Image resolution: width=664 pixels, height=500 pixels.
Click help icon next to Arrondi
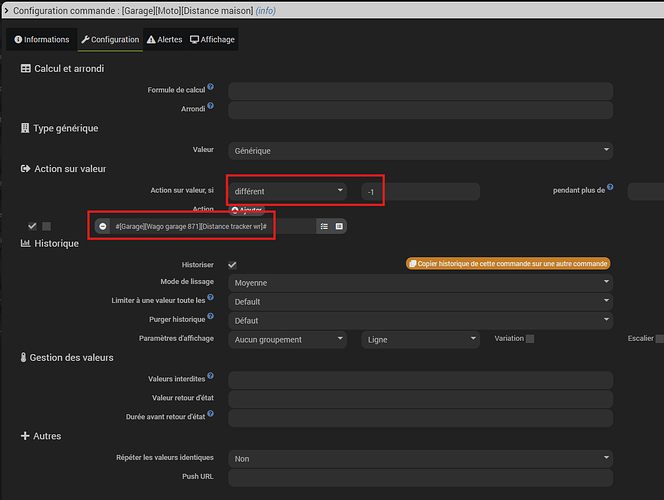[211, 107]
